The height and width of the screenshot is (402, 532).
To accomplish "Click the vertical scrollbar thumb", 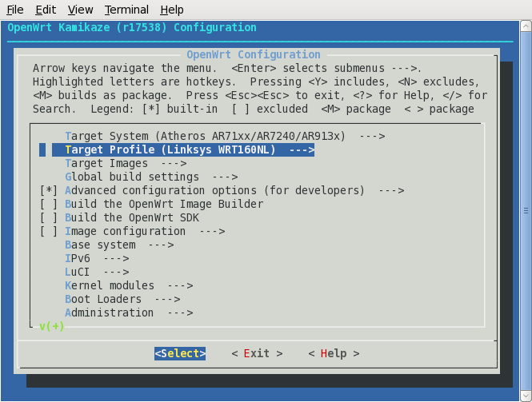I will [x=526, y=211].
